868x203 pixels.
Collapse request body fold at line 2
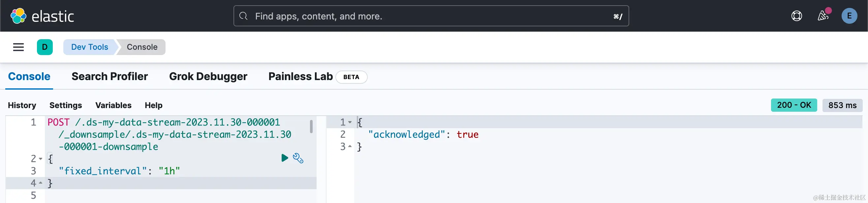[41, 159]
